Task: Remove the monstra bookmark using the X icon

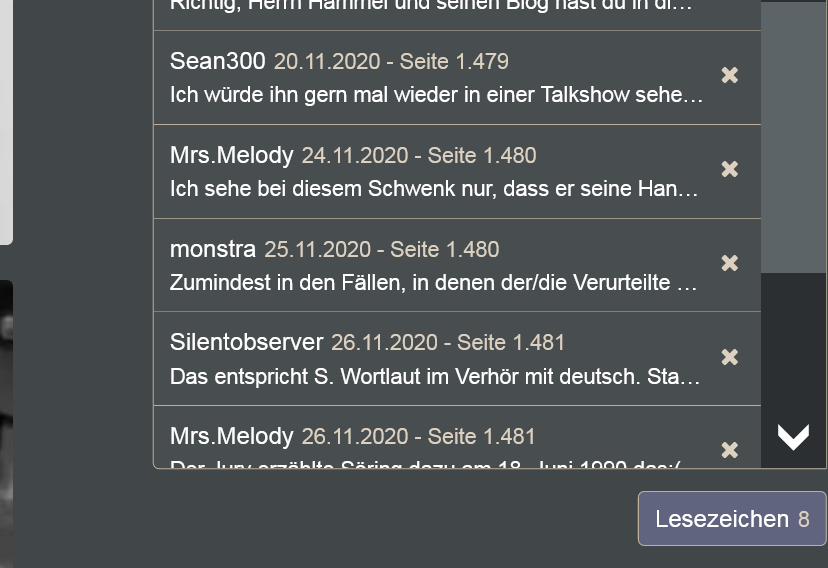Action: click(729, 263)
